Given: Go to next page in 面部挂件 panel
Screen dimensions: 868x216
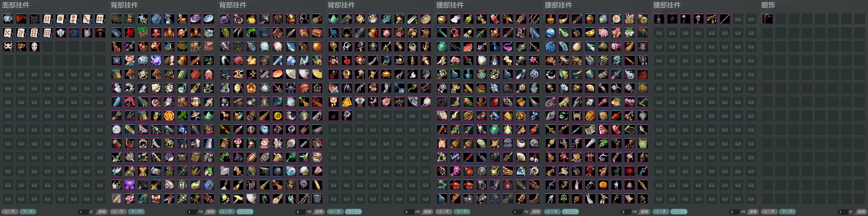Looking at the screenshot, I should 28,212.
